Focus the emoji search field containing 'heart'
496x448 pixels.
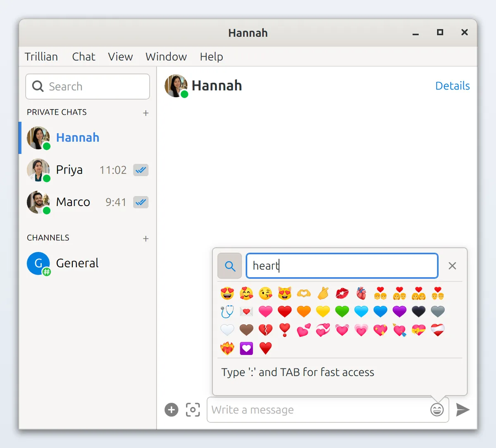[342, 266]
